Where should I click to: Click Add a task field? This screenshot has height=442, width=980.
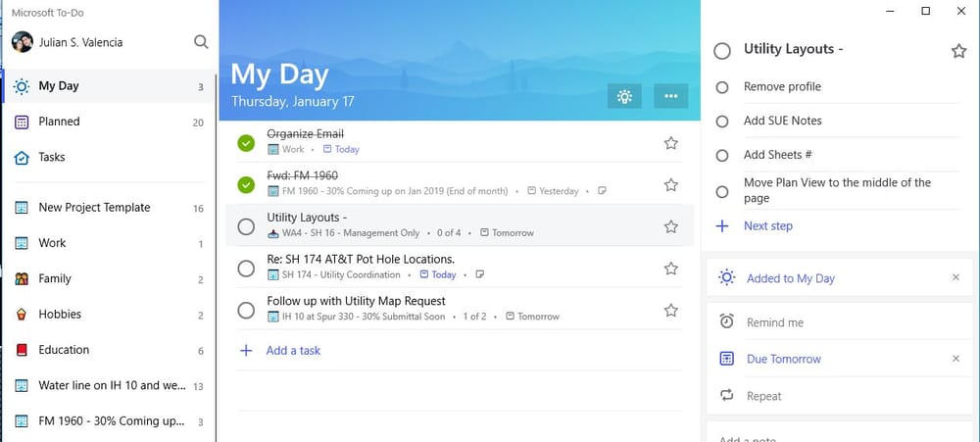[459, 351]
